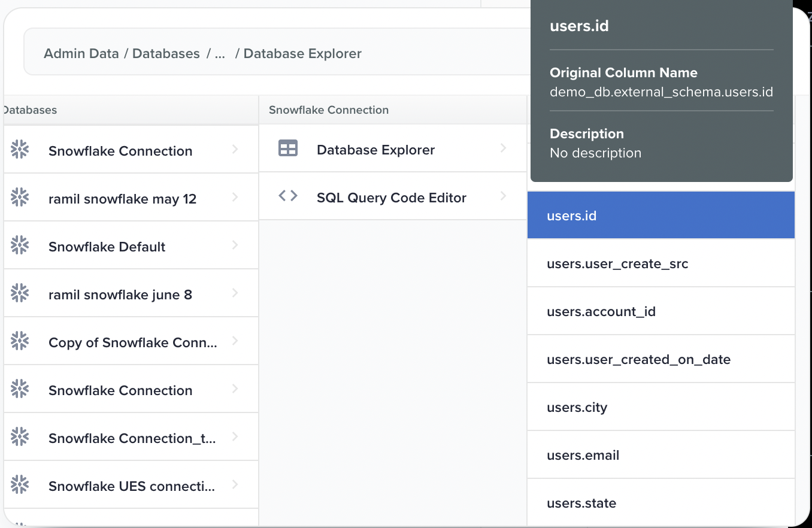Expand the SQL Query Code Editor chevron
This screenshot has width=812, height=528.
503,196
